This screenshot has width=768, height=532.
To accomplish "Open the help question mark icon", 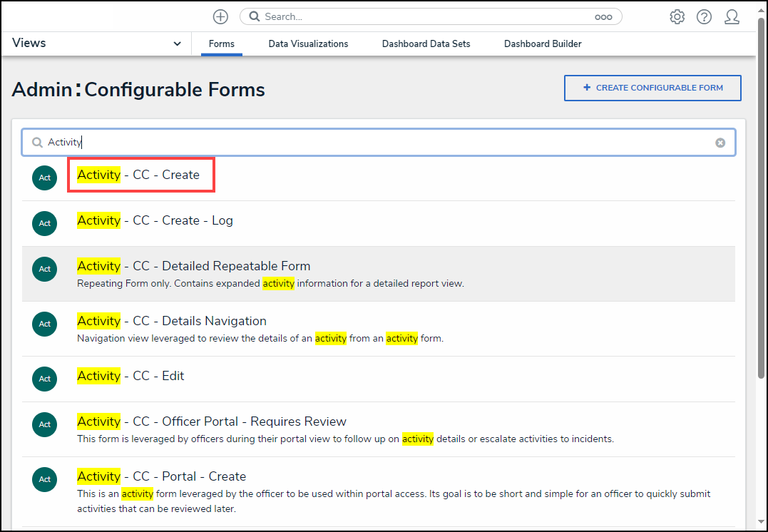I will [704, 16].
